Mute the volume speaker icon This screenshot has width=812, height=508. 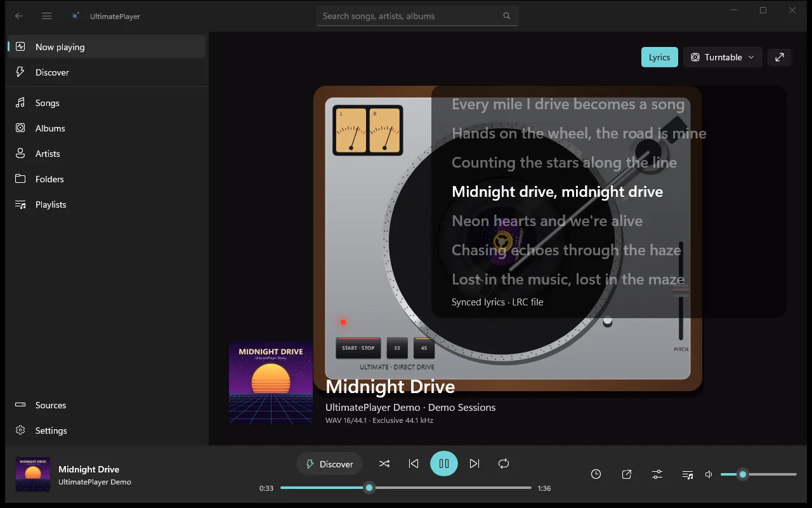pos(709,474)
